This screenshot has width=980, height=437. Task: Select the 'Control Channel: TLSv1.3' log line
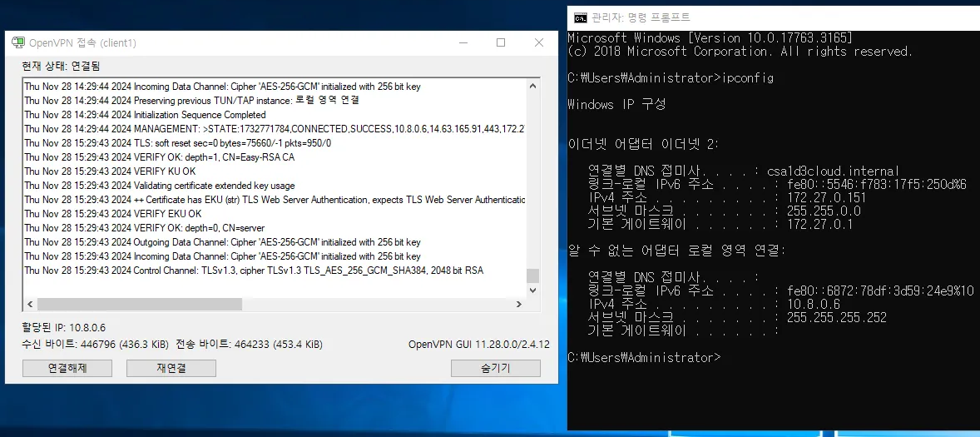(254, 271)
